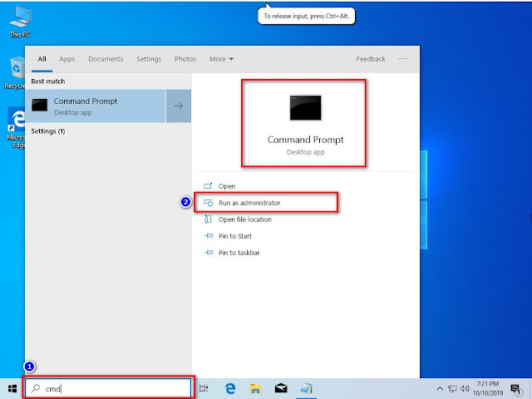Choose Open file location

[244, 219]
